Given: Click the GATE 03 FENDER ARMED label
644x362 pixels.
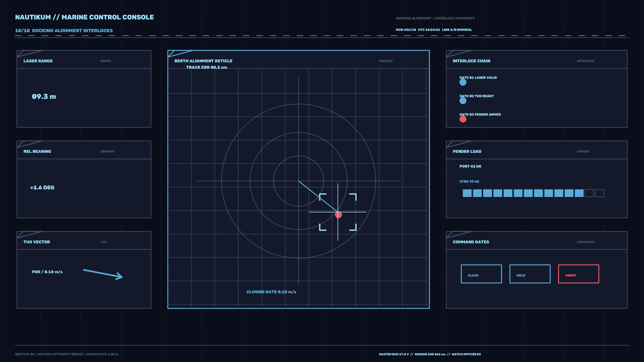Looking at the screenshot, I should 480,115.
